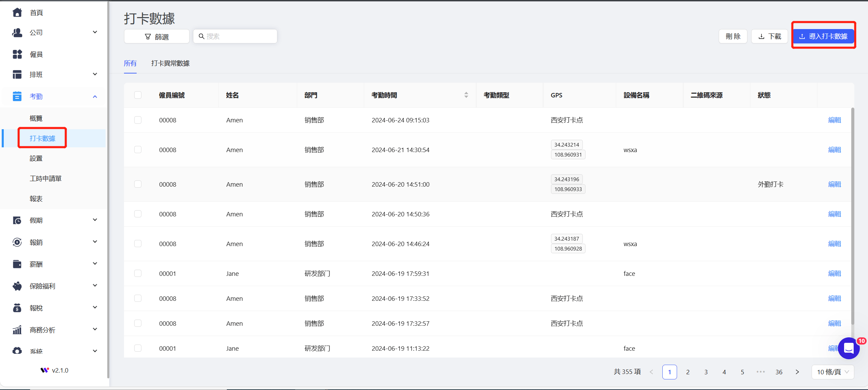Click the 考勤時間 sort arrows icon

point(466,95)
